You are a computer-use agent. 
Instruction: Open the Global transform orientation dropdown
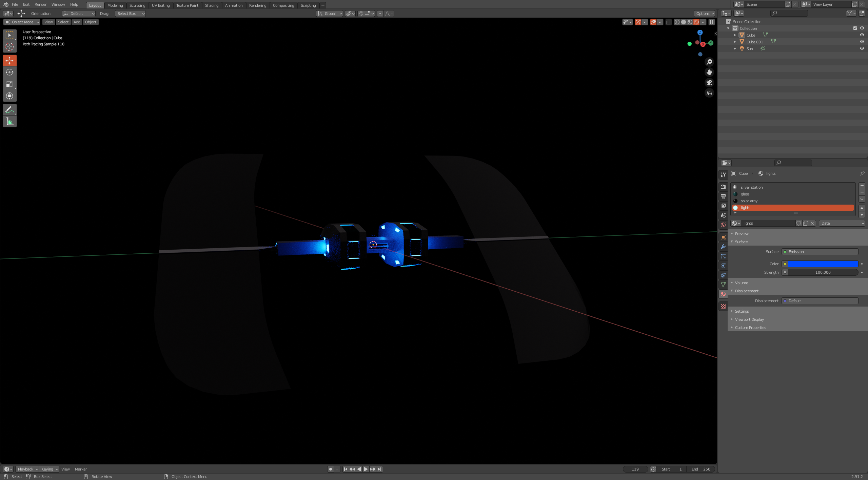pyautogui.click(x=329, y=14)
